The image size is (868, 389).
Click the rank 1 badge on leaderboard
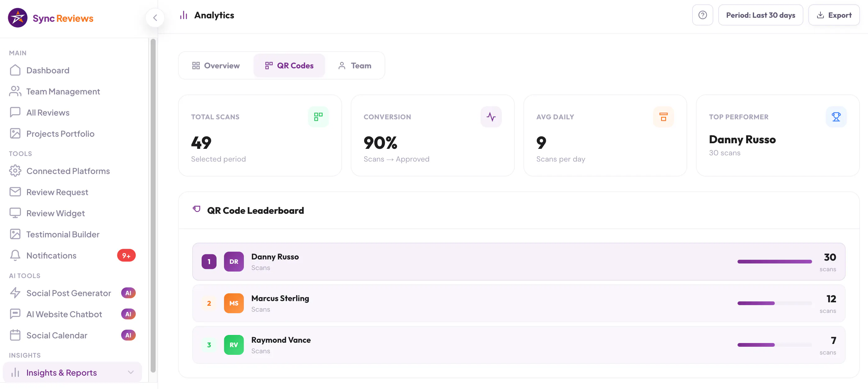(x=209, y=262)
